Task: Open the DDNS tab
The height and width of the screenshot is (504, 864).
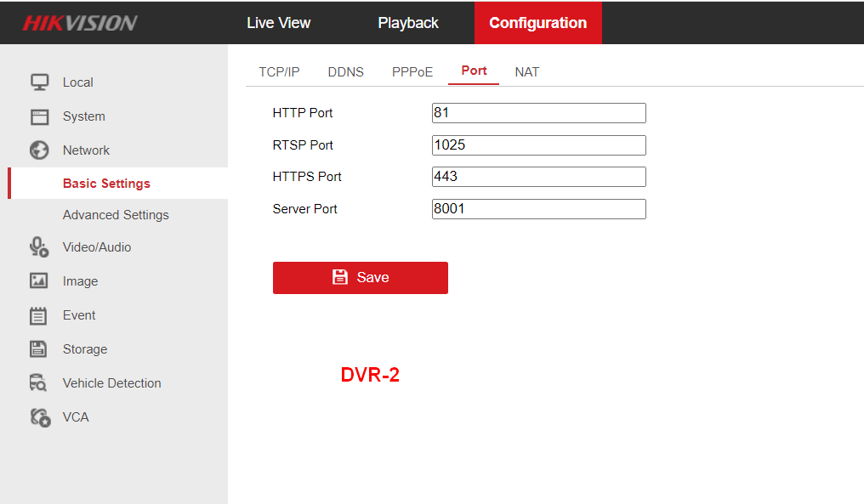Action: pyautogui.click(x=345, y=72)
